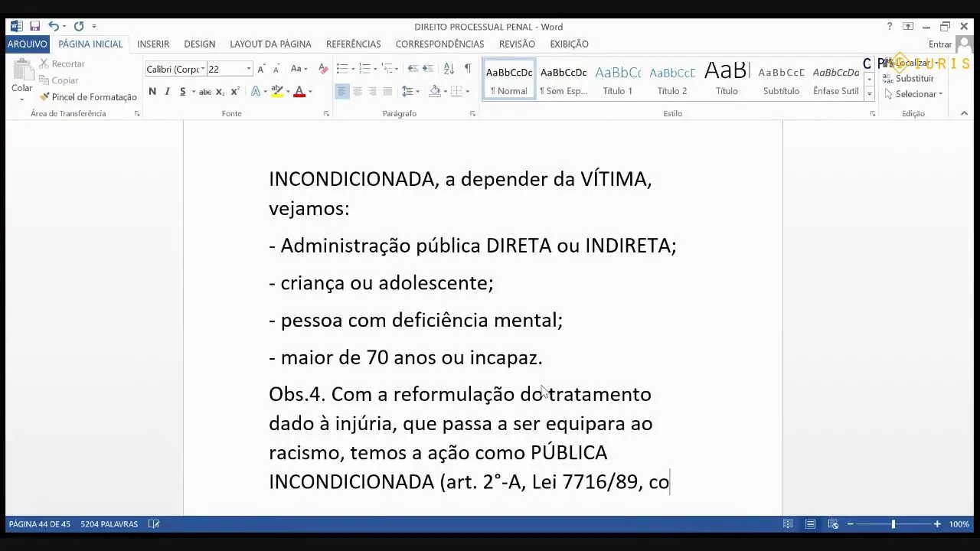
Task: Open Word help question mark icon
Action: tap(889, 26)
